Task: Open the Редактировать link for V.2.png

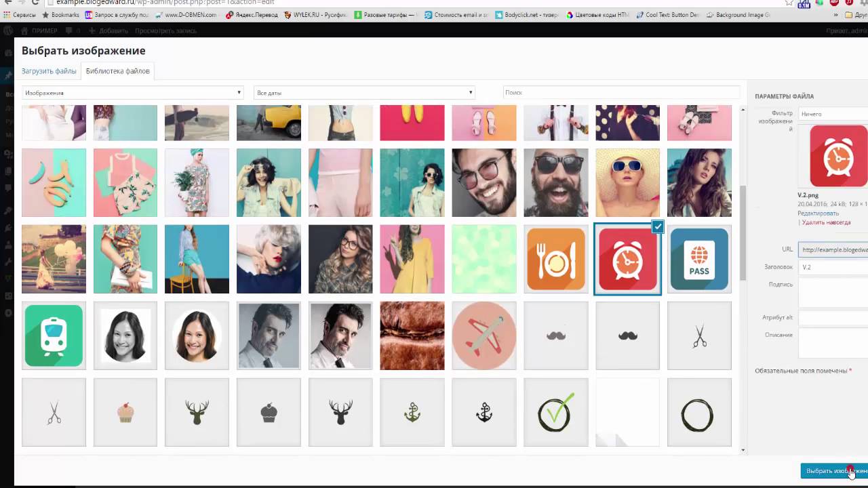Action: click(x=818, y=213)
